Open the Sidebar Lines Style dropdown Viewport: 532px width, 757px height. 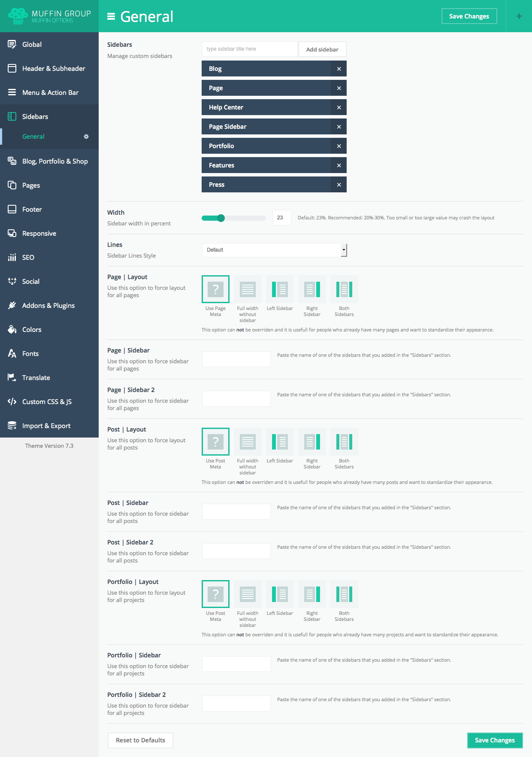tap(274, 250)
